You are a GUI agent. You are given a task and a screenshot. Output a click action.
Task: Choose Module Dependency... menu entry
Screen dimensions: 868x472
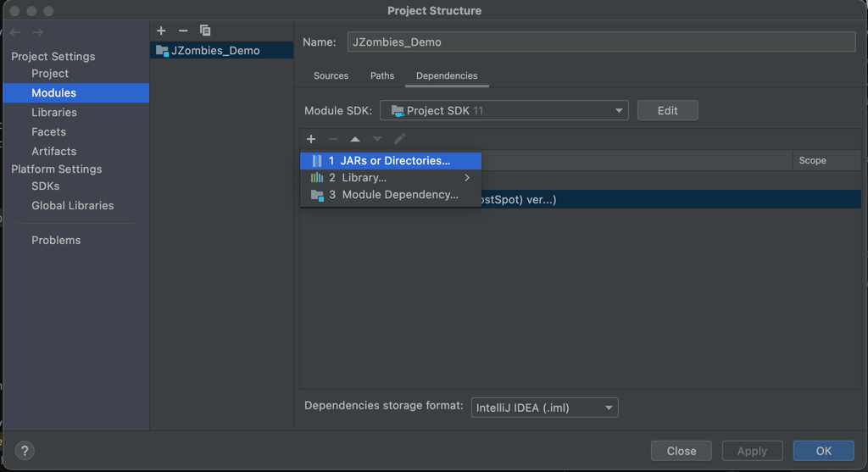pyautogui.click(x=390, y=195)
